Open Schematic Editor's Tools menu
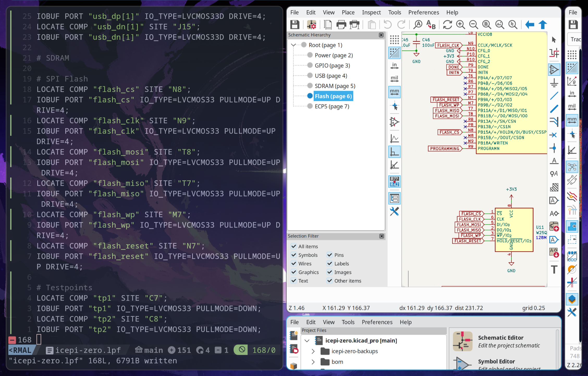This screenshot has width=588, height=376. 394,12
